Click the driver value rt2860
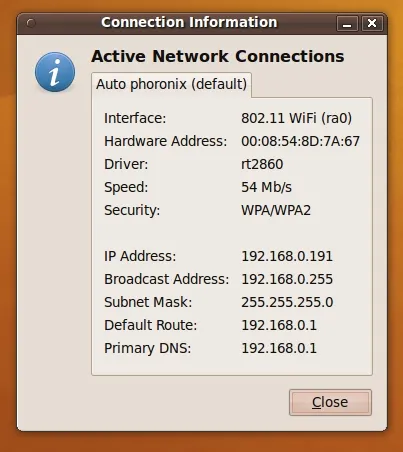 (262, 164)
